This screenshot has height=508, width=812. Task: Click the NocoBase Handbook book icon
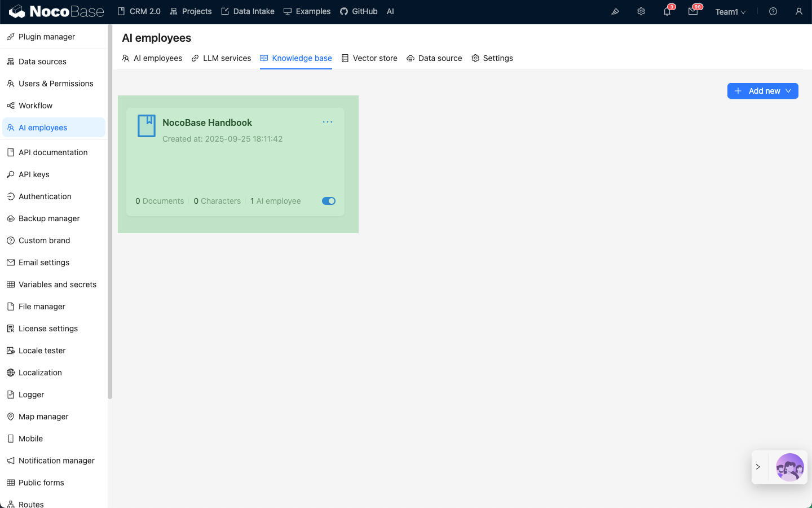pyautogui.click(x=147, y=126)
